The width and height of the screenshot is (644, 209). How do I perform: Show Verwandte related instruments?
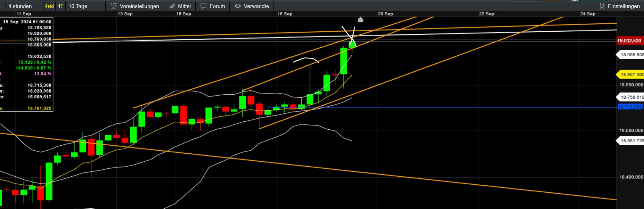(252, 6)
